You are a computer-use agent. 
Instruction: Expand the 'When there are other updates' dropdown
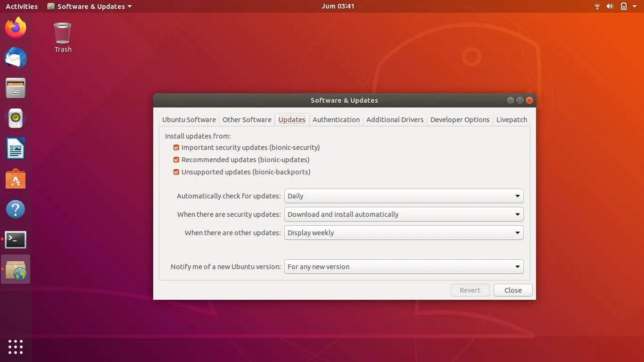[x=404, y=233]
